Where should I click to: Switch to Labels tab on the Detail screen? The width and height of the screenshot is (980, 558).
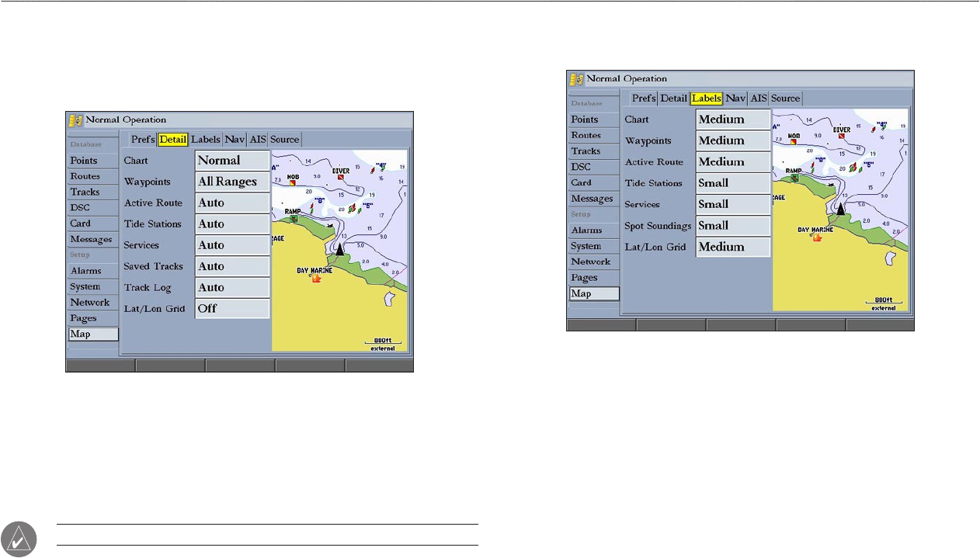click(x=207, y=140)
